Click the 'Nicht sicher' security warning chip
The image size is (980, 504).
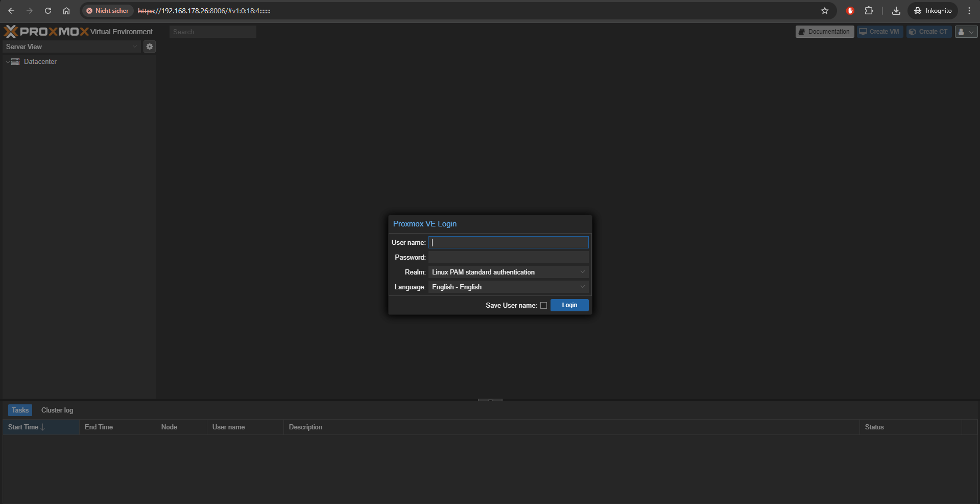[107, 11]
